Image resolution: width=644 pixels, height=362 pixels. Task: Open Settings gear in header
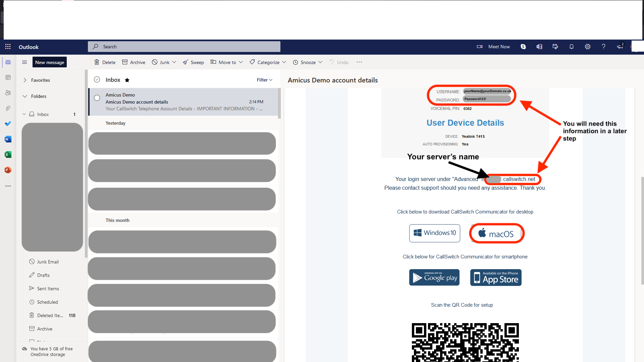point(588,47)
